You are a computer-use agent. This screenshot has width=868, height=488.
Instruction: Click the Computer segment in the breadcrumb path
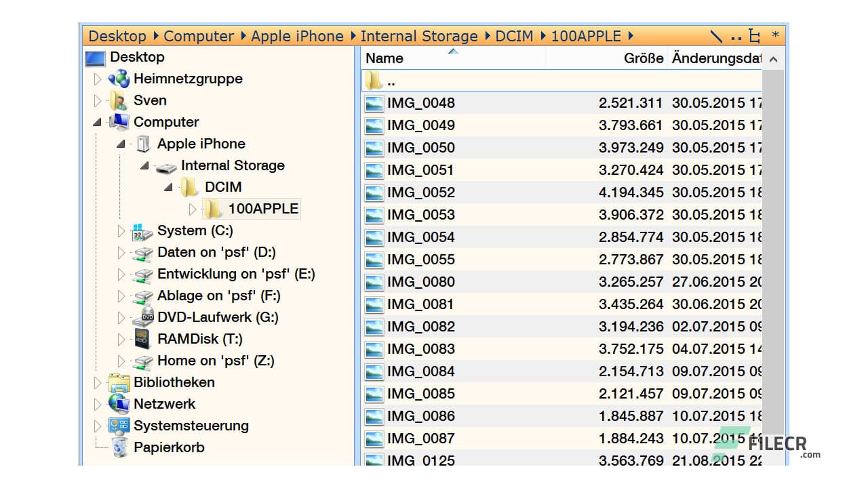click(199, 36)
